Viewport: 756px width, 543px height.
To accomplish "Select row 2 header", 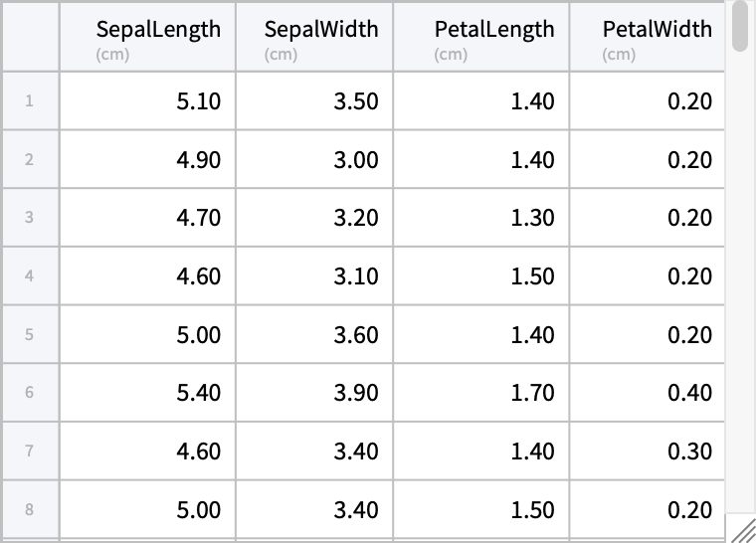I will (30, 159).
